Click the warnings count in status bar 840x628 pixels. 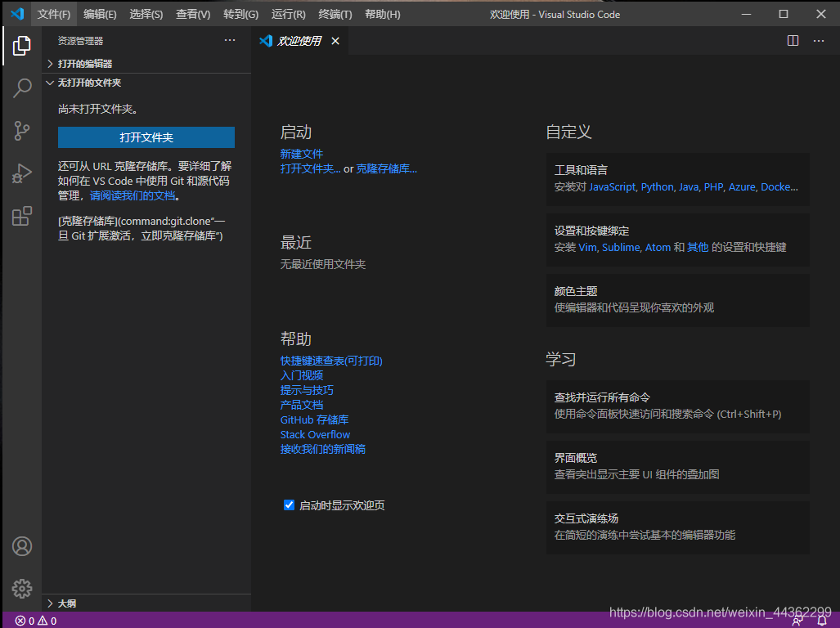(47, 621)
